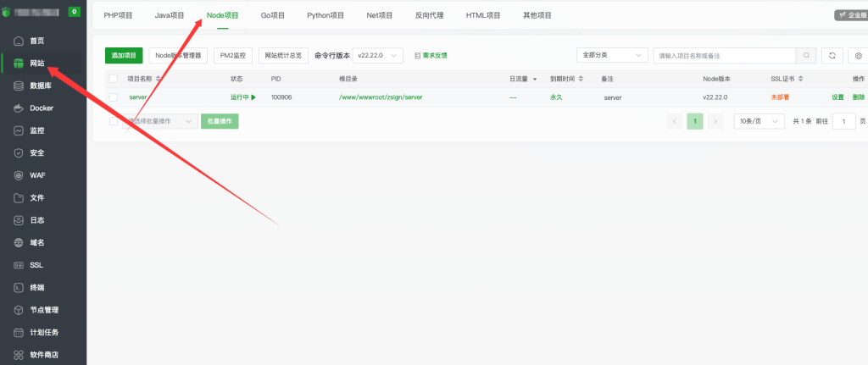Click the 企业版 badge at top right
The width and height of the screenshot is (868, 365).
tap(851, 15)
